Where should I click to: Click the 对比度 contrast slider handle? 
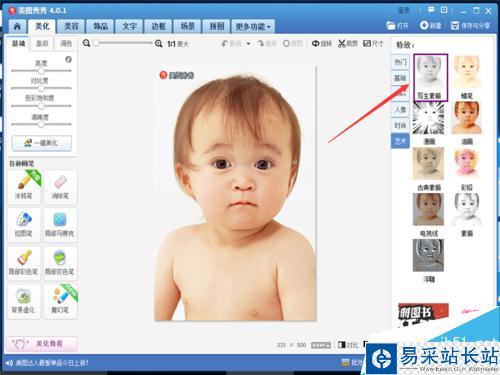pyautogui.click(x=41, y=88)
